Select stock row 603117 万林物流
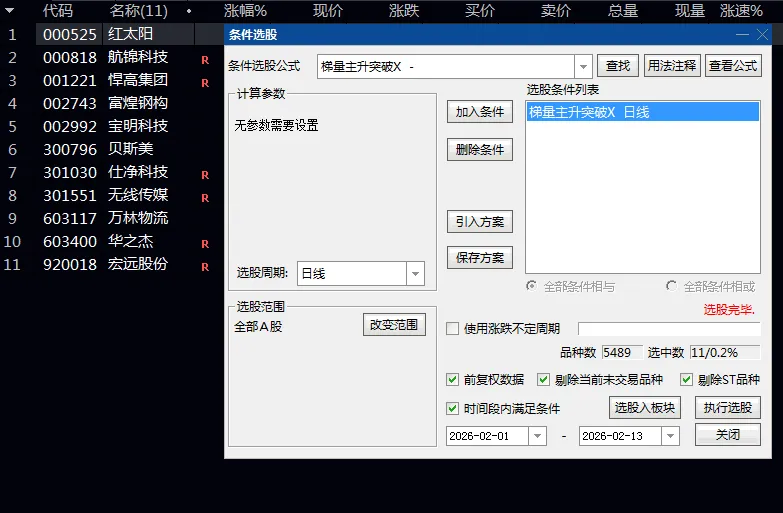Image resolution: width=783 pixels, height=513 pixels. coord(112,218)
